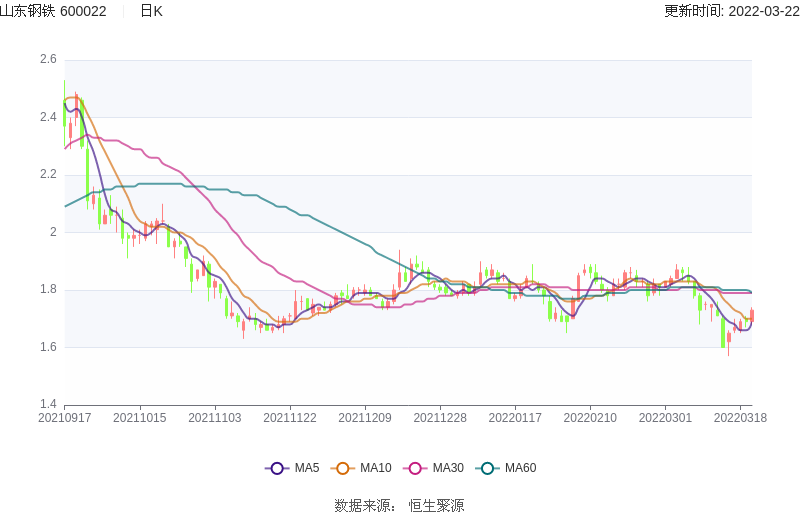
Task: Click the 20211122 date axis label
Action: (290, 418)
